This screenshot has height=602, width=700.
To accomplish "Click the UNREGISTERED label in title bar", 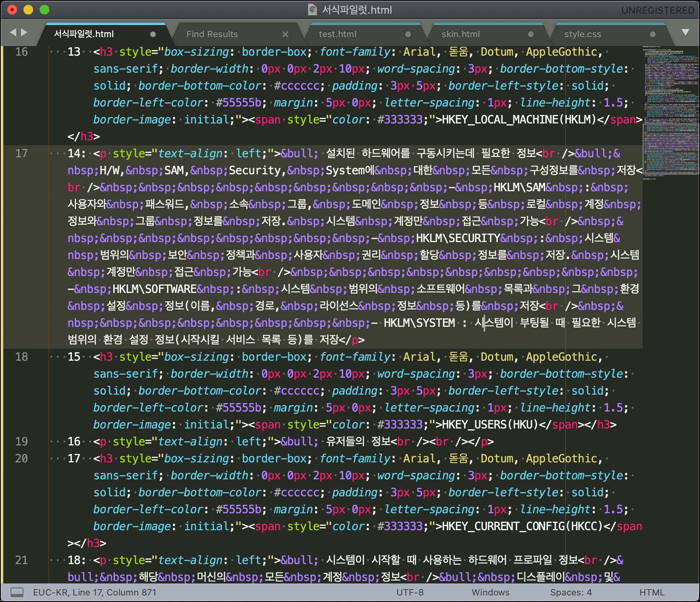I will [658, 10].
